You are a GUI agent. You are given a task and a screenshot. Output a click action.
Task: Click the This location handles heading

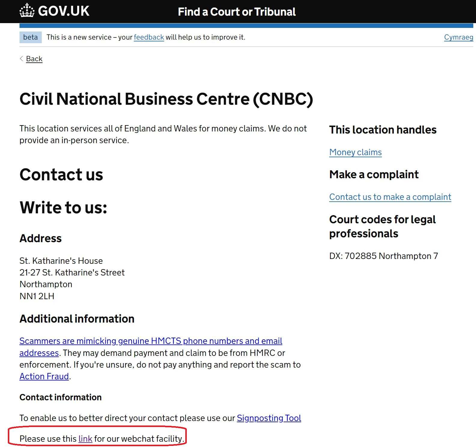click(383, 130)
